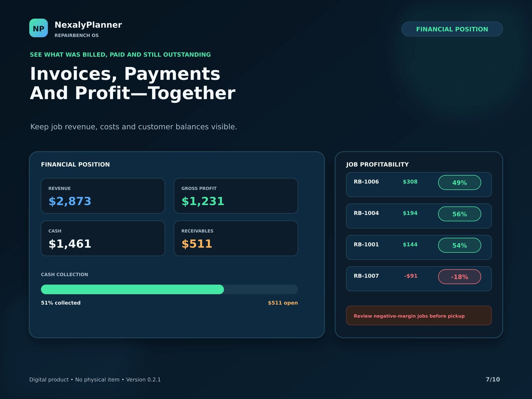Select the Cash $1,461 card

[x=103, y=238]
